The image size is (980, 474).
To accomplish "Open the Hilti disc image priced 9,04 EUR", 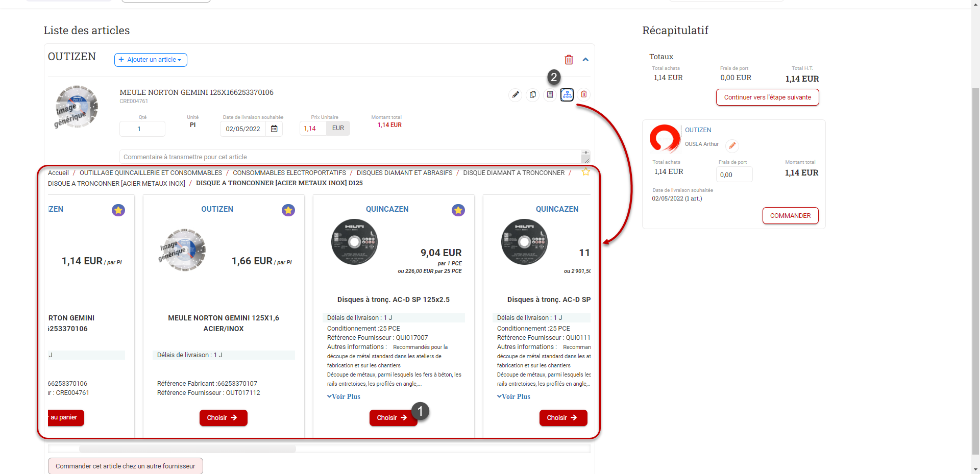I will point(354,242).
